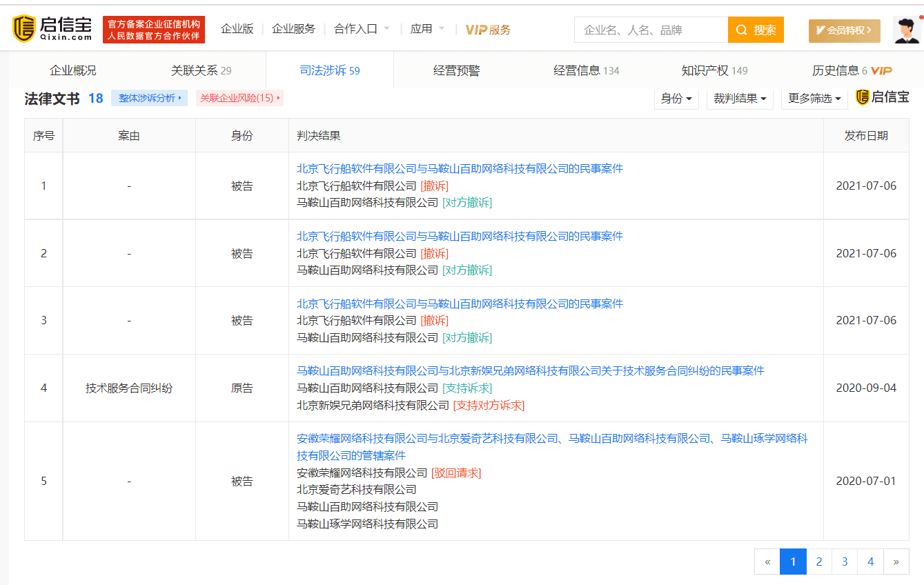Click 发布日期 column header

[x=866, y=136]
